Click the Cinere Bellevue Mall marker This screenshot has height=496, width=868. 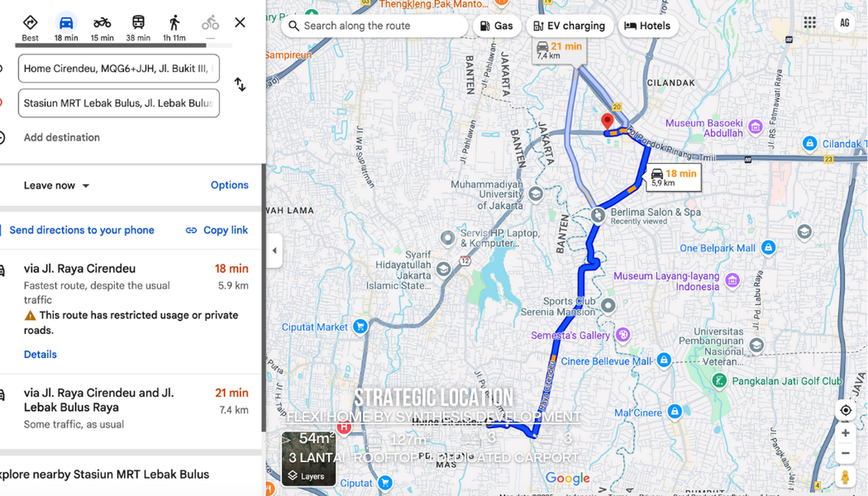coord(663,360)
